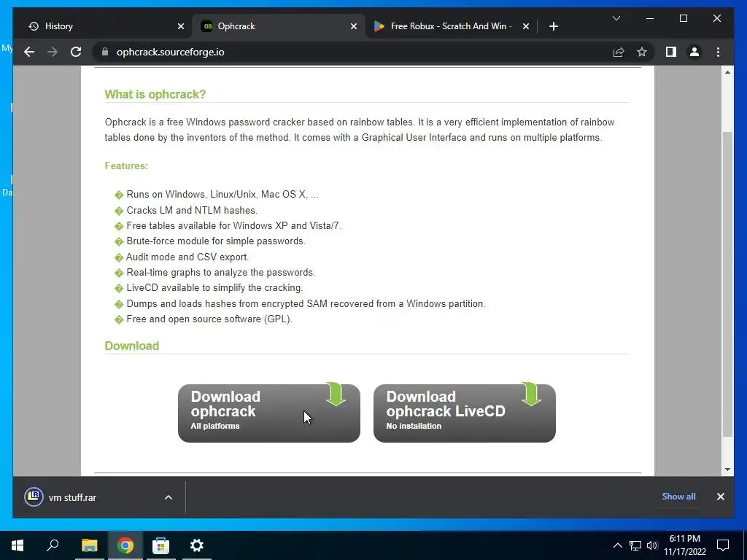Close the History tab
Viewport: 747px width, 560px height.
coord(181,26)
